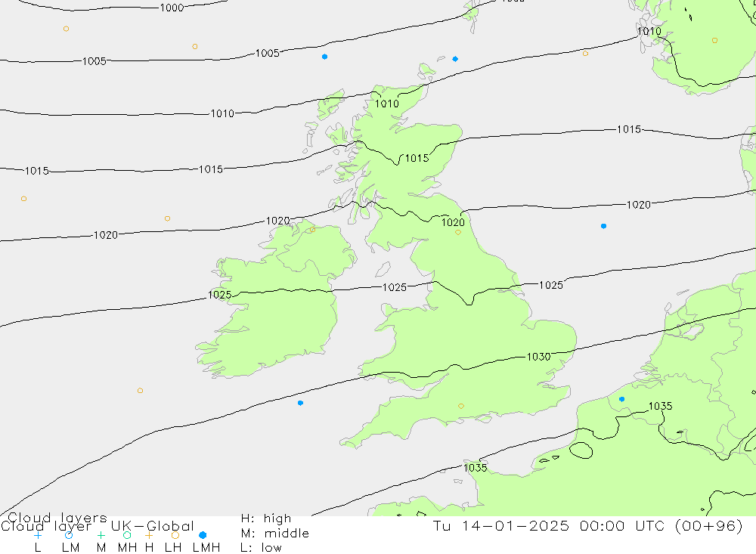The width and height of the screenshot is (756, 554).
Task: Pick the blue dot left of Shetland
Action: coord(454,59)
